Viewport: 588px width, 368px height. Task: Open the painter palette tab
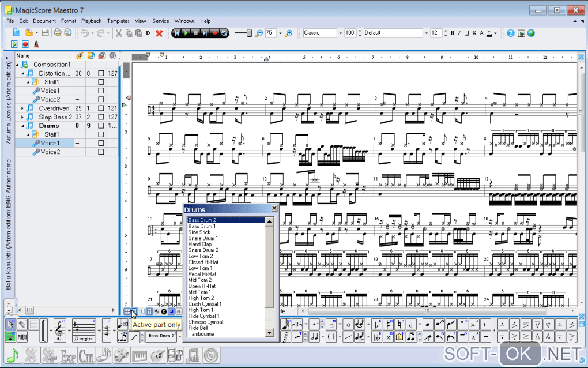121,355
